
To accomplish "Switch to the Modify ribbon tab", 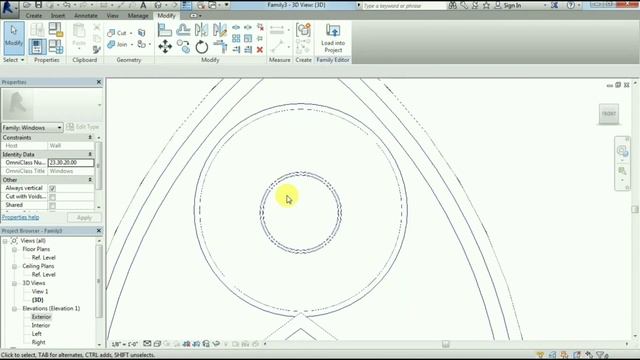I will click(166, 16).
